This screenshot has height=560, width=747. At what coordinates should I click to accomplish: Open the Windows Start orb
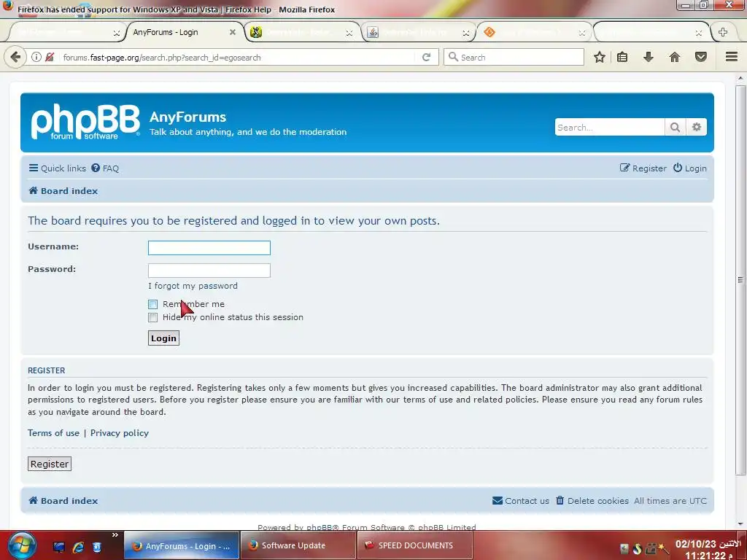[21, 545]
